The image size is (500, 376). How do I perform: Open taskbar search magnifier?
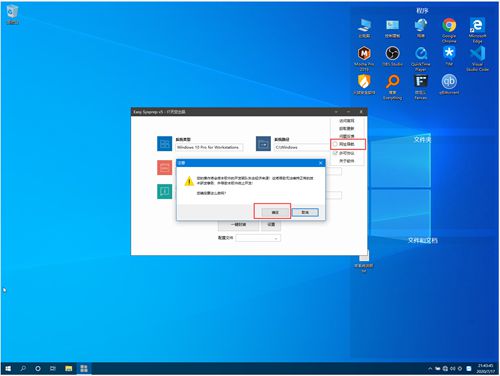click(x=23, y=368)
